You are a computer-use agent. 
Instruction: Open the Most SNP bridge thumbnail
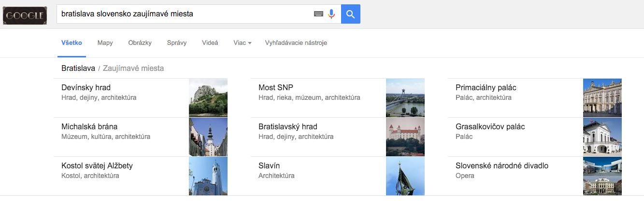(405, 98)
